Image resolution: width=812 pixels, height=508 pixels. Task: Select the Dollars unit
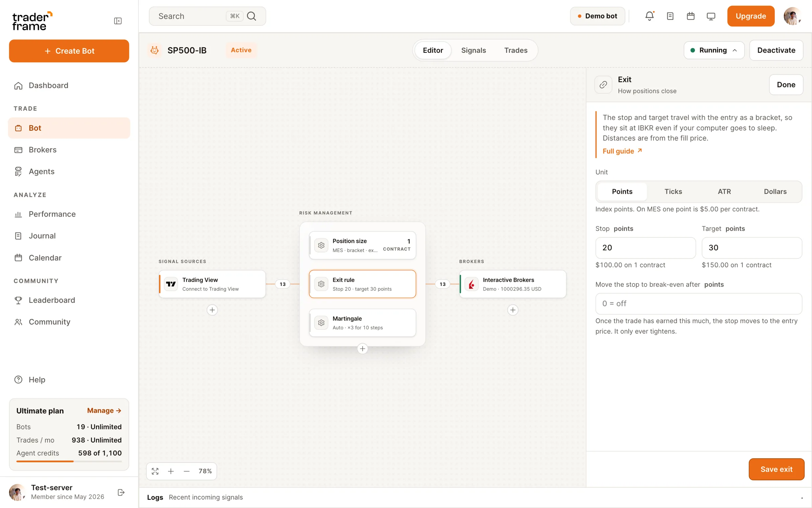coord(775,191)
